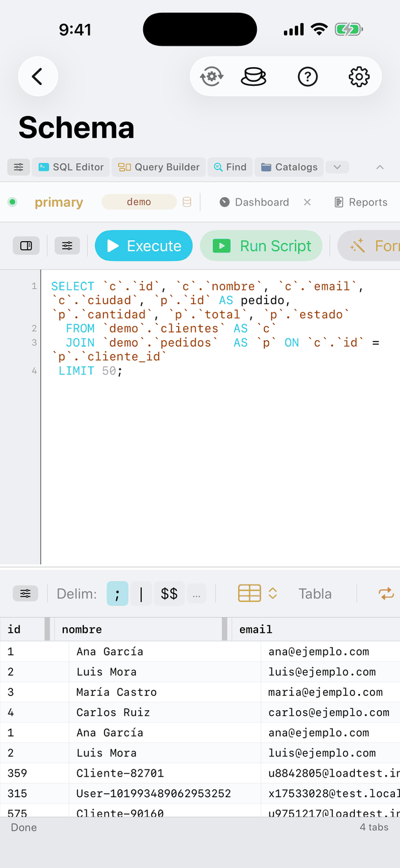Select semicolon delimiter
This screenshot has height=868, width=400.
pos(117,593)
